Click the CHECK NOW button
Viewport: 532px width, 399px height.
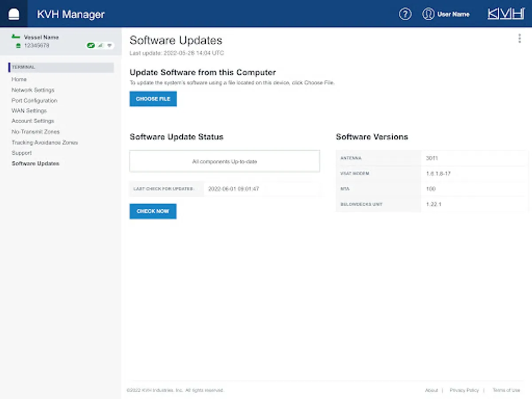[153, 211]
